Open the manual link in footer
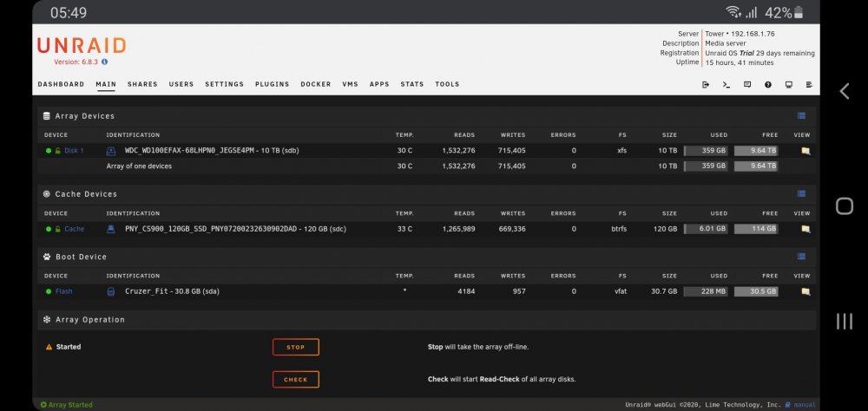The width and height of the screenshot is (868, 411). [x=805, y=405]
